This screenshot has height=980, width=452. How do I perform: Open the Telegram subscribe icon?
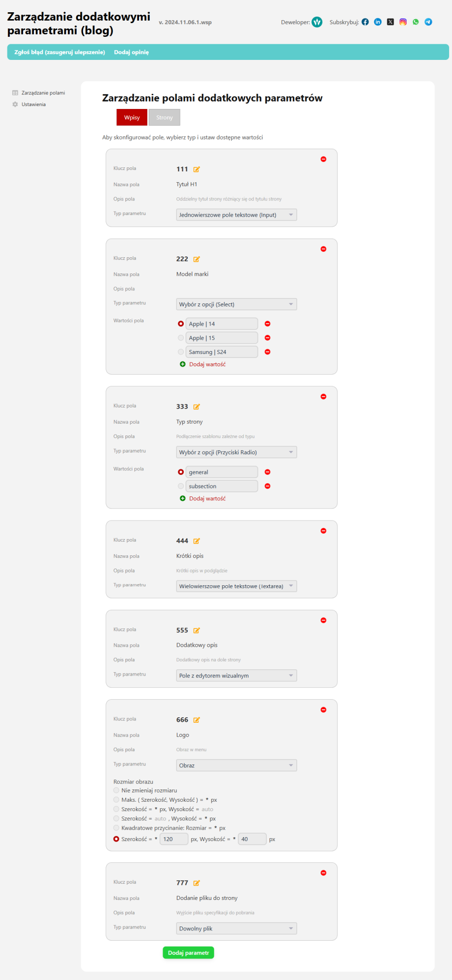click(428, 22)
